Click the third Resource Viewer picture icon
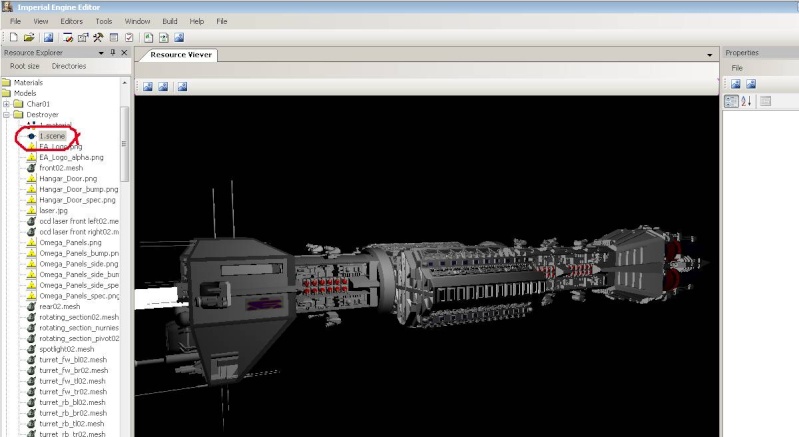Screen dimensions: 799x437 (x=182, y=87)
